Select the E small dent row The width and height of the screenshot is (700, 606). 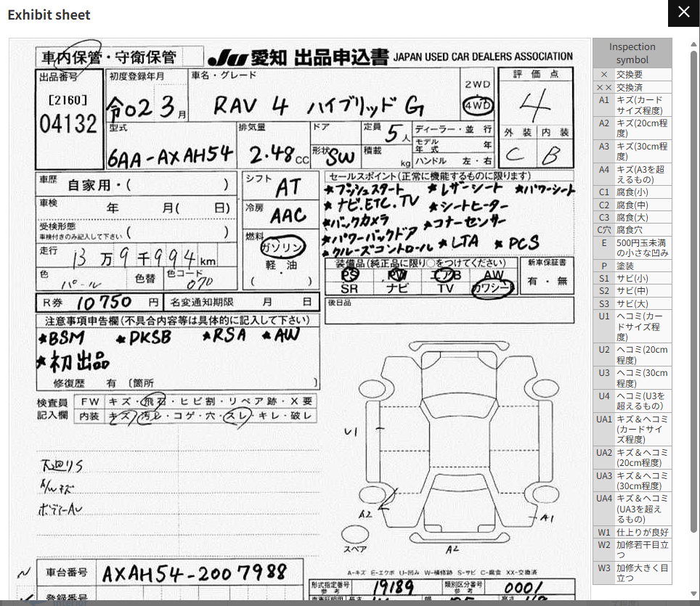[x=632, y=248]
